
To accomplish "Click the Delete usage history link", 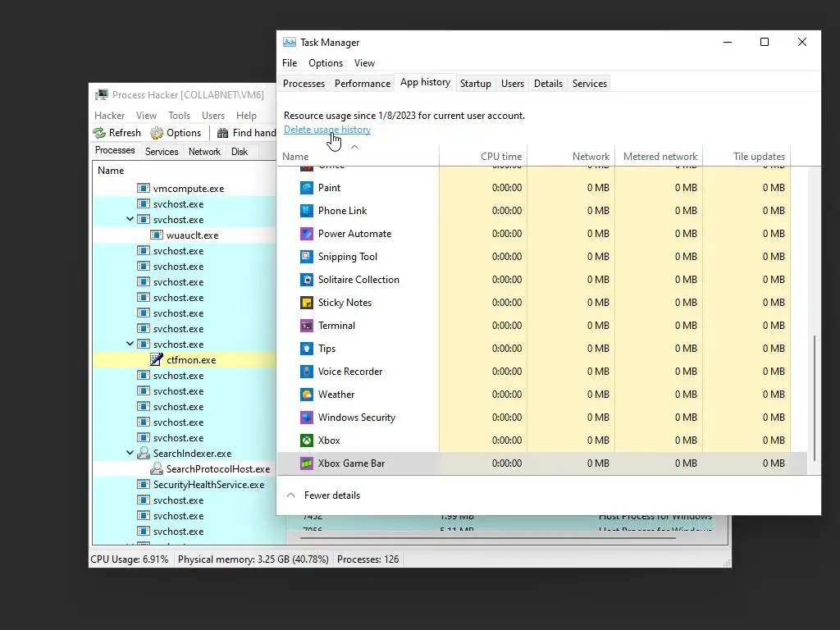I will (326, 130).
